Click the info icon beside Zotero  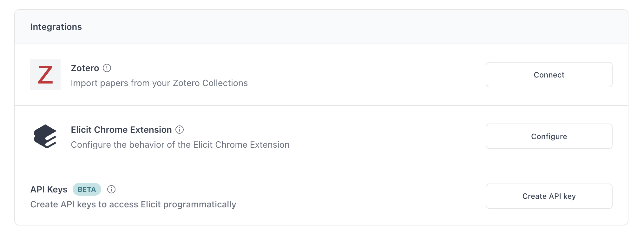pyautogui.click(x=107, y=68)
